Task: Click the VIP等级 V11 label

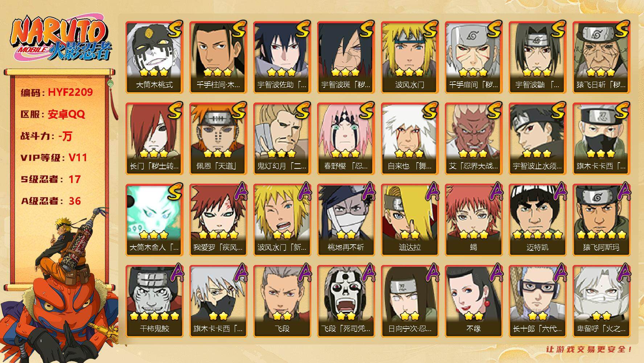Action: 54,158
